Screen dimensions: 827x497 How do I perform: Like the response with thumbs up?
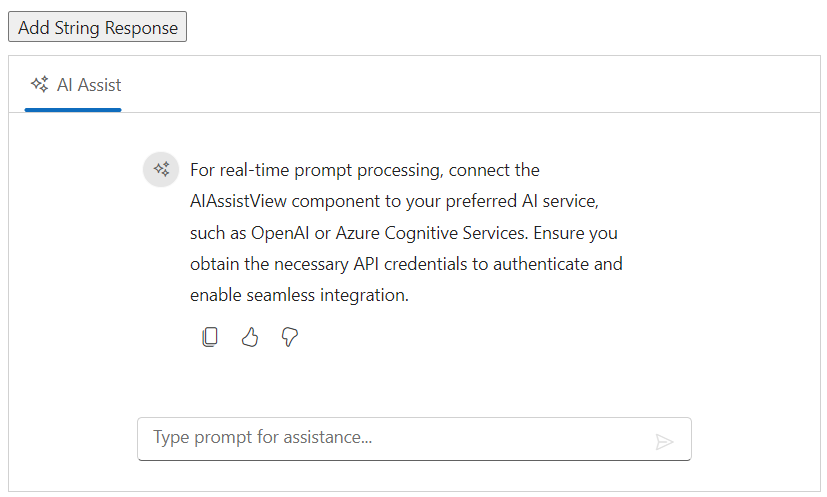coord(250,337)
